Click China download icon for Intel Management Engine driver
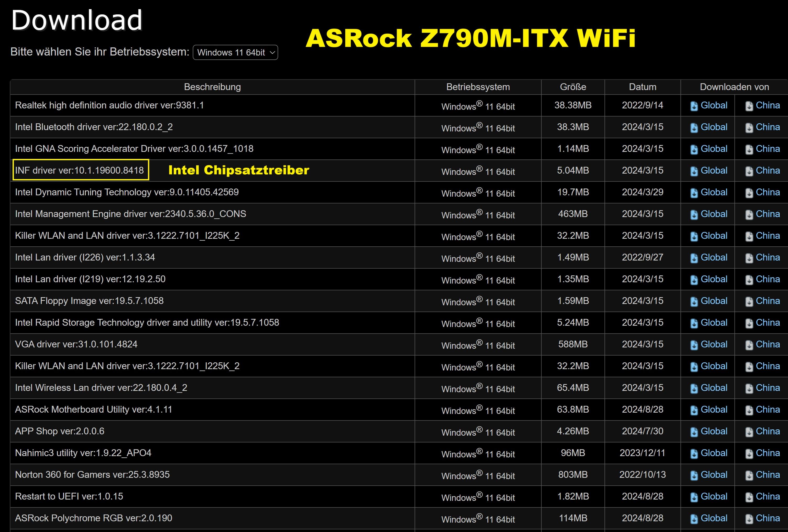 [749, 215]
